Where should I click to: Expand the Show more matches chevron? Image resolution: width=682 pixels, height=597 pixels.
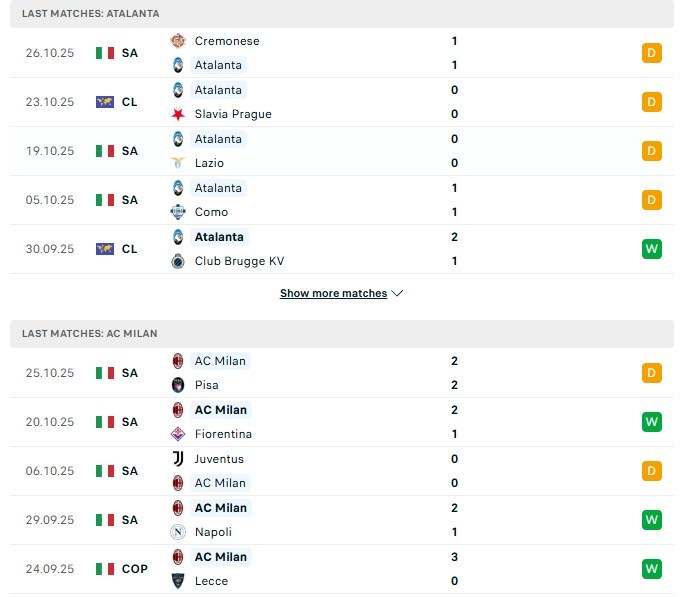click(398, 294)
